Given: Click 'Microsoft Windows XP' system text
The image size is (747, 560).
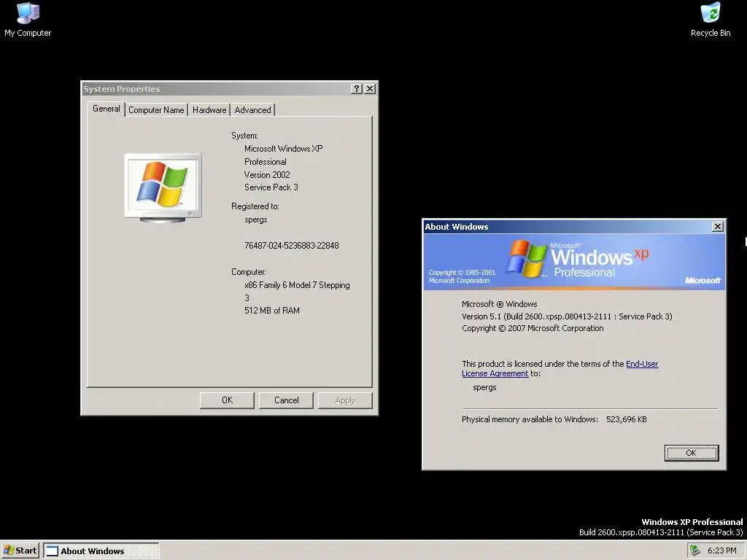Looking at the screenshot, I should click(284, 149).
